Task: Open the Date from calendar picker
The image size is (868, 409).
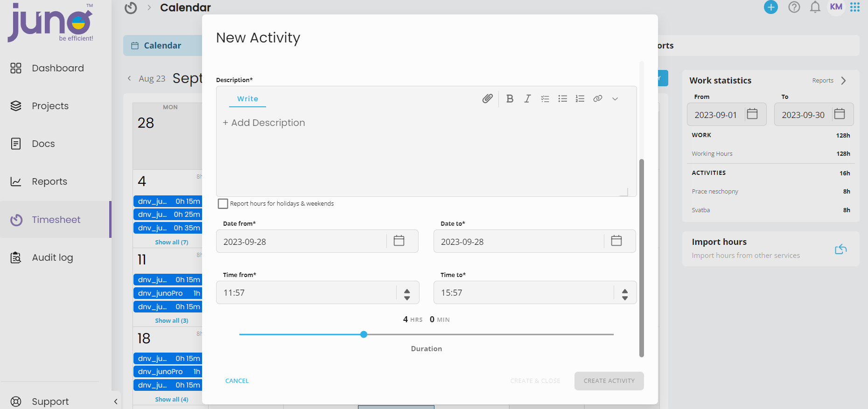Action: click(399, 241)
